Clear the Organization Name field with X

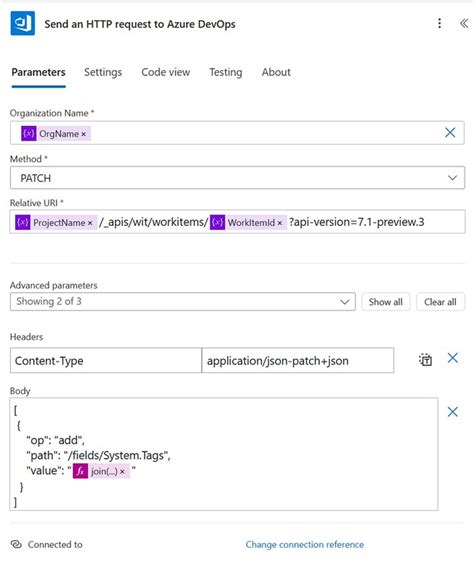[450, 133]
